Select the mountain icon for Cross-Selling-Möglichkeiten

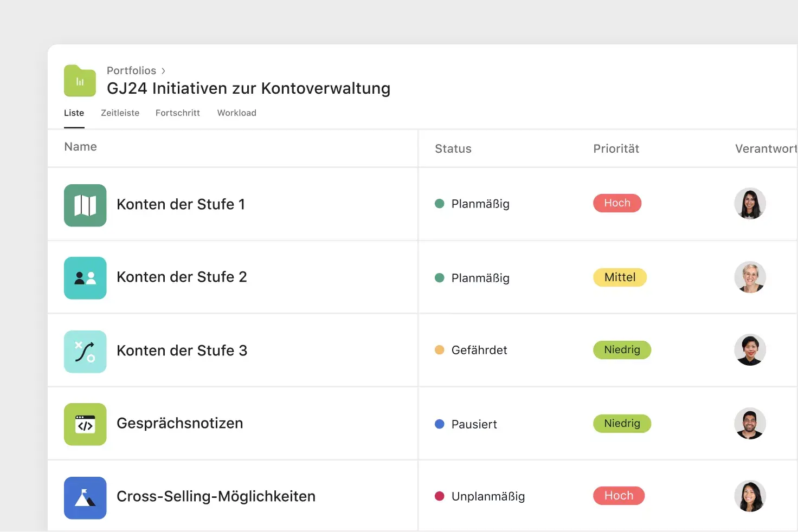point(85,497)
